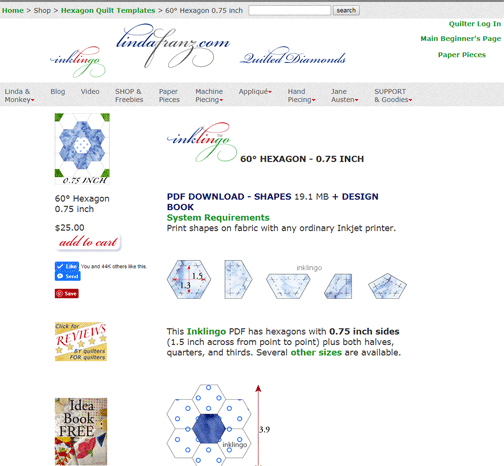504x466 pixels.
Task: Open the third hexagon kite shape image
Action: (x=387, y=286)
